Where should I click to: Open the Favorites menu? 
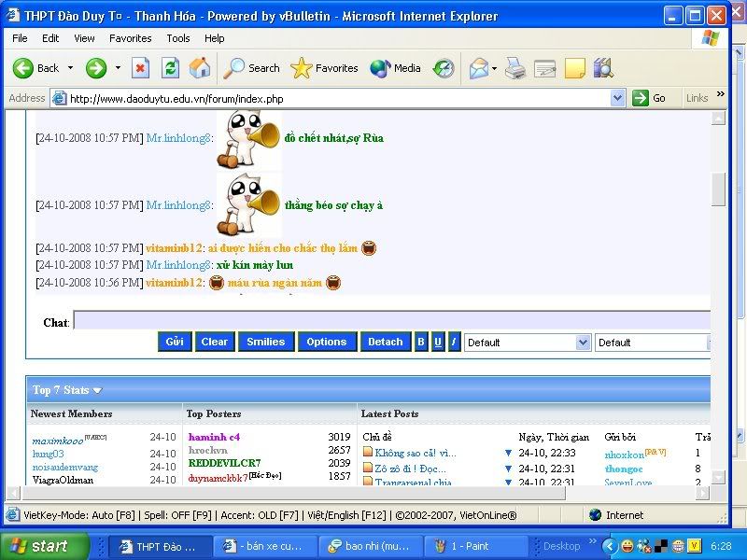click(130, 38)
